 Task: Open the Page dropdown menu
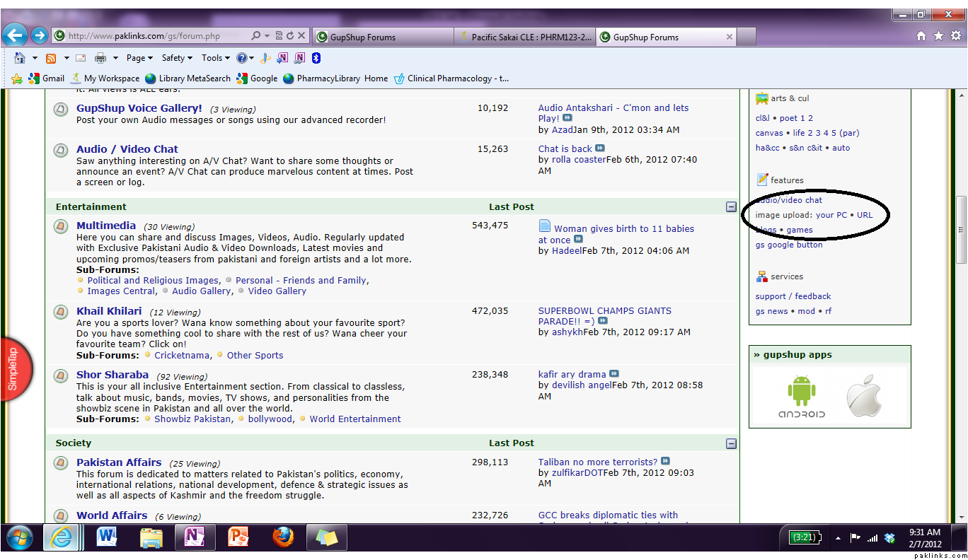click(x=139, y=58)
